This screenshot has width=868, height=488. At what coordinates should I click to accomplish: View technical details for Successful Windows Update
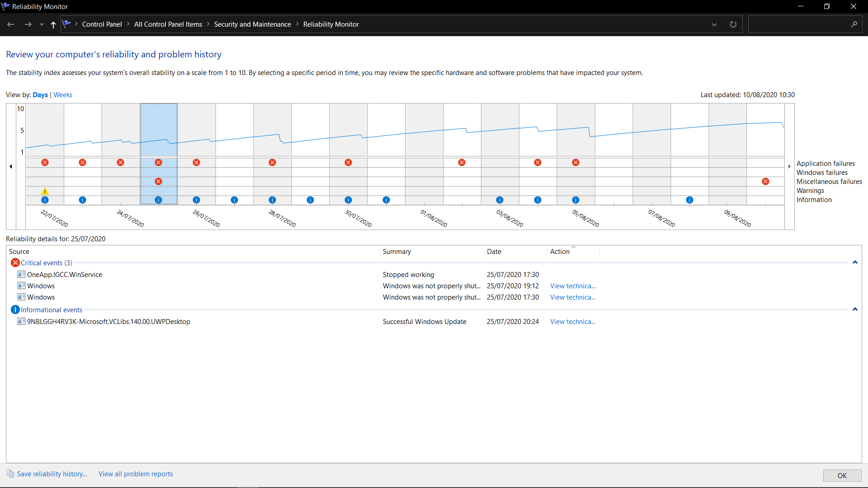[573, 322]
